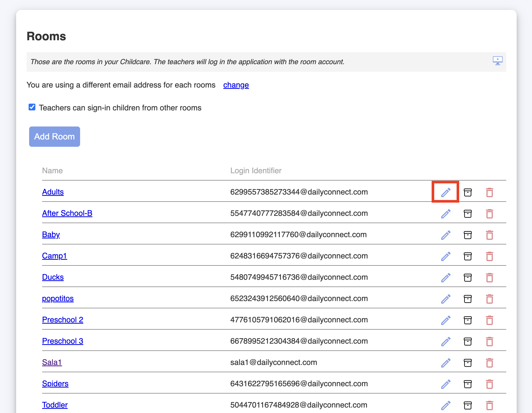The width and height of the screenshot is (532, 413).
Task: Delete the Sala1 room
Action: pyautogui.click(x=489, y=363)
